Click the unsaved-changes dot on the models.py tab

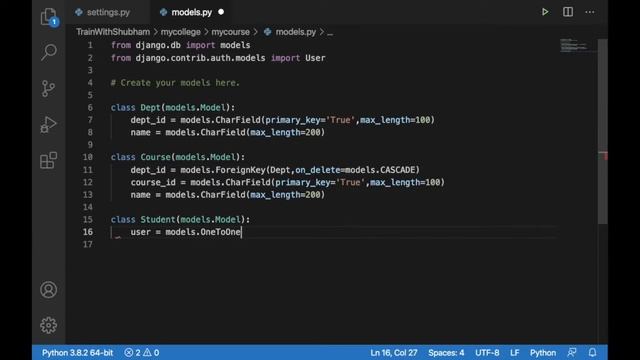click(221, 12)
